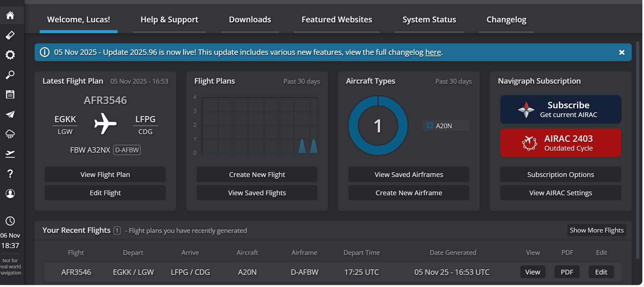Click the landing aircraft sidebar icon

10,154
